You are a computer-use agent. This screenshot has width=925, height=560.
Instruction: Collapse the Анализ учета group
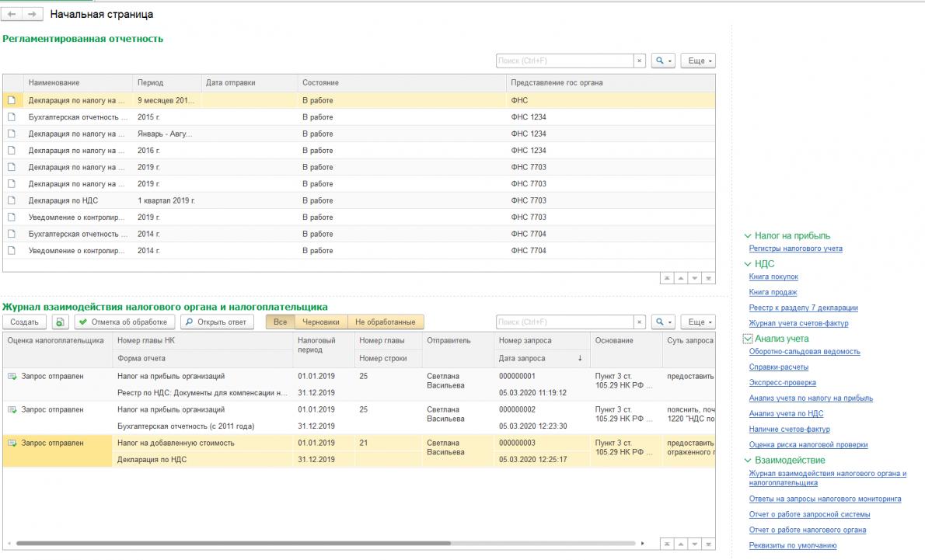748,339
